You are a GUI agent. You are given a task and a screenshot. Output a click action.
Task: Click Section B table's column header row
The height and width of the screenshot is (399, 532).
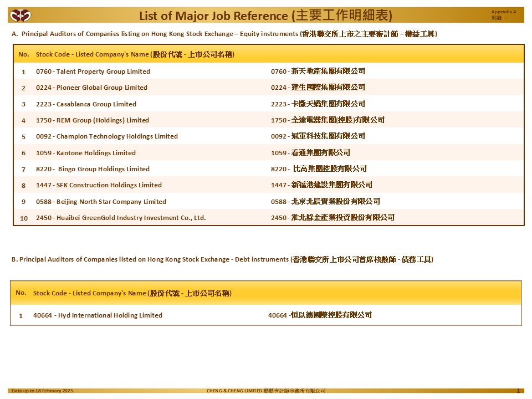265,293
